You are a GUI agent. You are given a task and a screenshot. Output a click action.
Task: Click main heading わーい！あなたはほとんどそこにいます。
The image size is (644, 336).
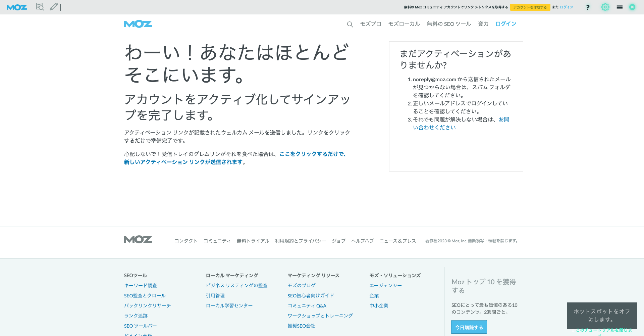tap(237, 63)
